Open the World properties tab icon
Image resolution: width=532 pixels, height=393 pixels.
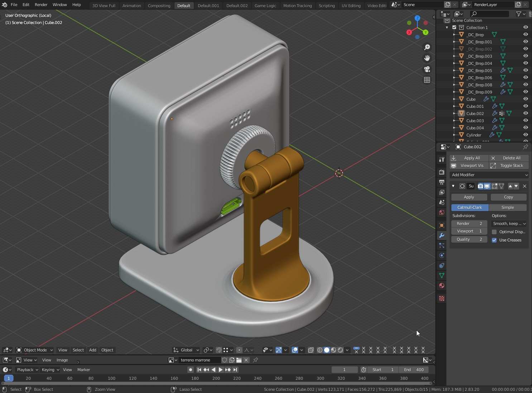point(441,212)
